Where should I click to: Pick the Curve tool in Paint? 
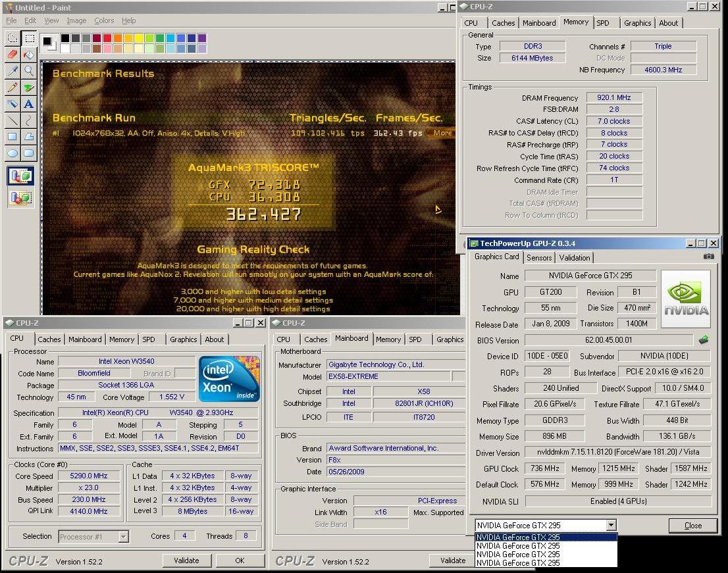point(29,120)
